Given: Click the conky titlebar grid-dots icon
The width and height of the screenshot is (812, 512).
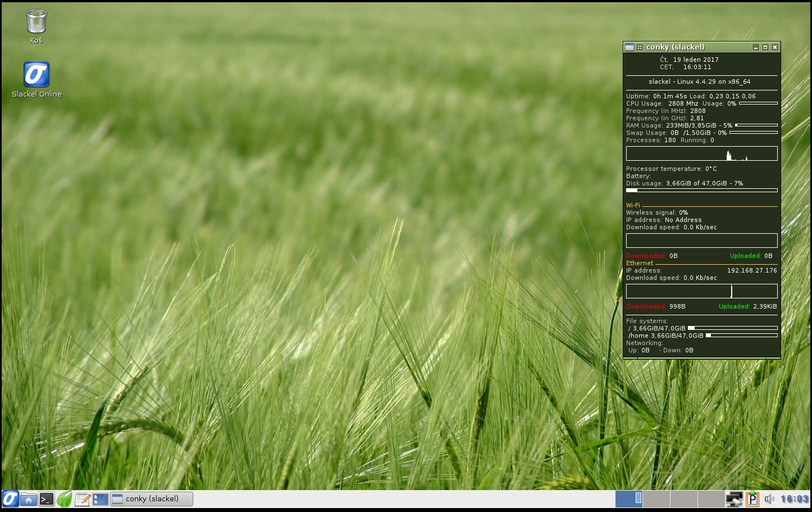Looking at the screenshot, I should tap(640, 47).
